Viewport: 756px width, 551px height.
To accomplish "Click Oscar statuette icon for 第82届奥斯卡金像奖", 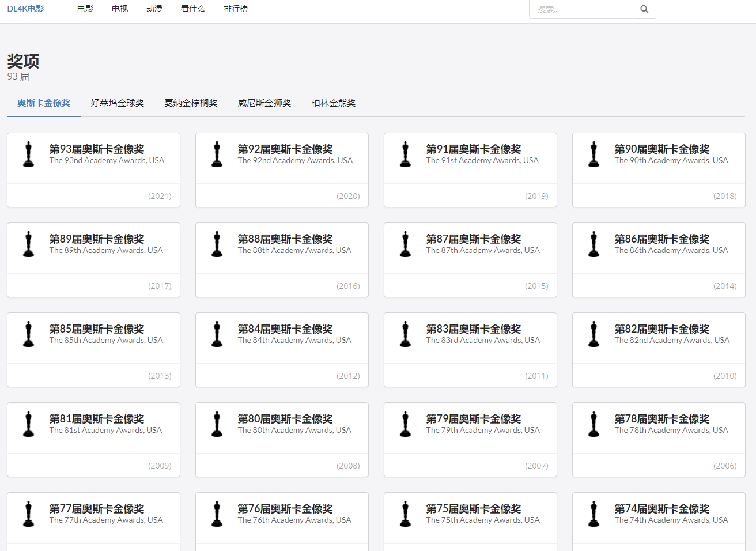I will pos(594,334).
